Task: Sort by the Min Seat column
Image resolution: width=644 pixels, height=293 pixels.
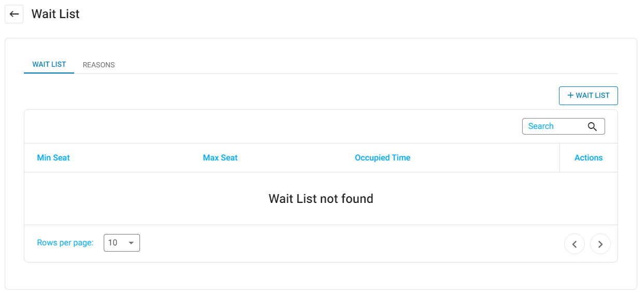Action: point(53,158)
